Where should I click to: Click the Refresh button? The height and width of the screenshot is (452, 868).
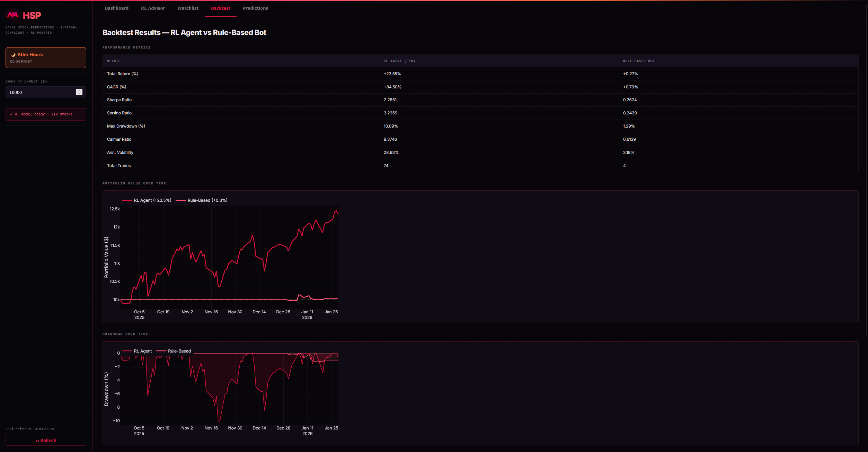[46, 440]
